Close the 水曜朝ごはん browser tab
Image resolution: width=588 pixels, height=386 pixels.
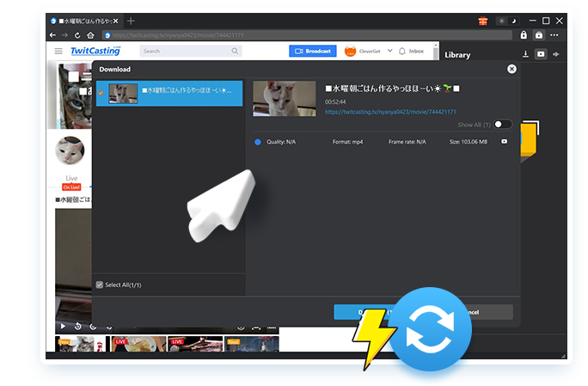click(116, 21)
